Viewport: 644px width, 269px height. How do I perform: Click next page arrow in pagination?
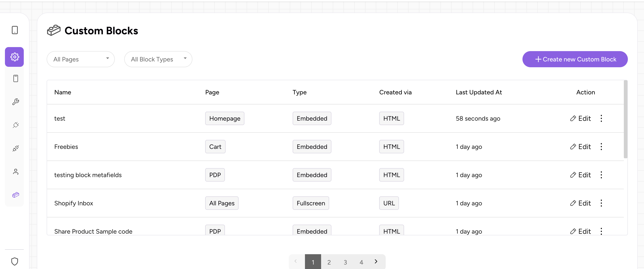coord(376,262)
